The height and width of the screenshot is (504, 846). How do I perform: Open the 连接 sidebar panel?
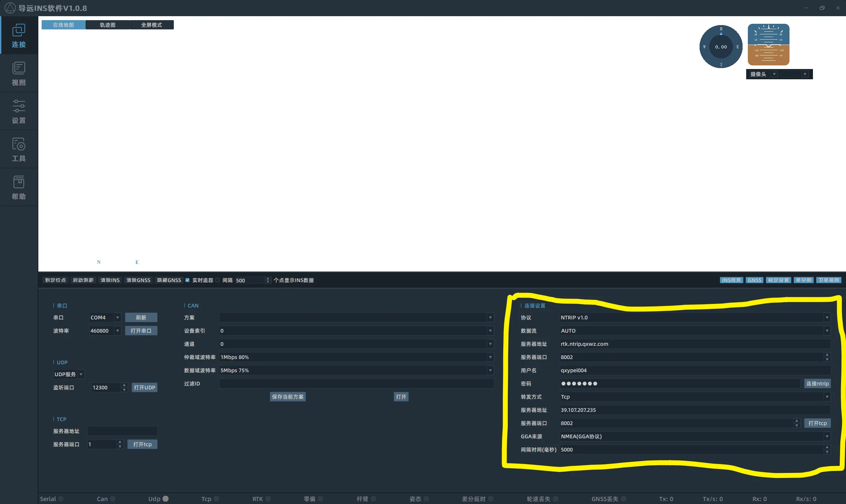click(19, 35)
